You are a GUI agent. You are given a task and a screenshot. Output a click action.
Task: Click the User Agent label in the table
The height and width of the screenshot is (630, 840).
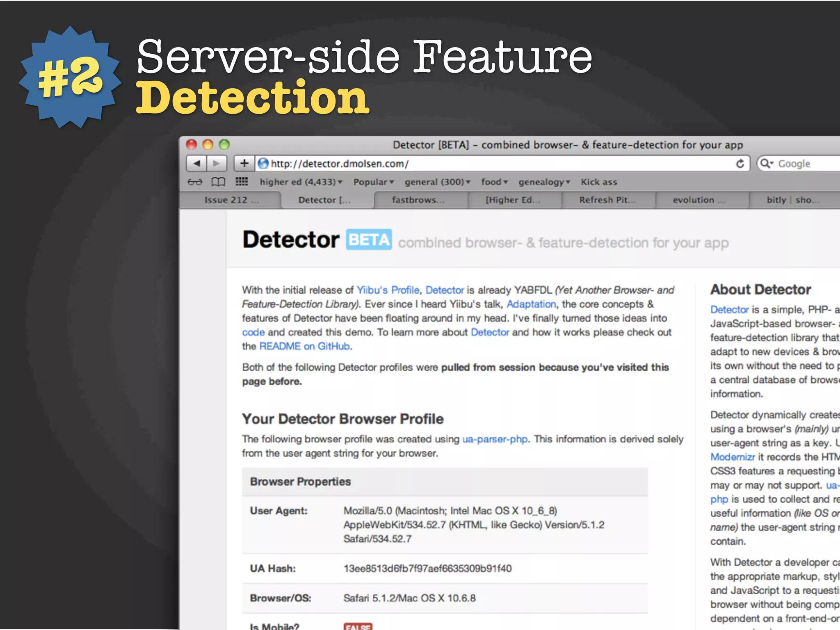point(278,511)
